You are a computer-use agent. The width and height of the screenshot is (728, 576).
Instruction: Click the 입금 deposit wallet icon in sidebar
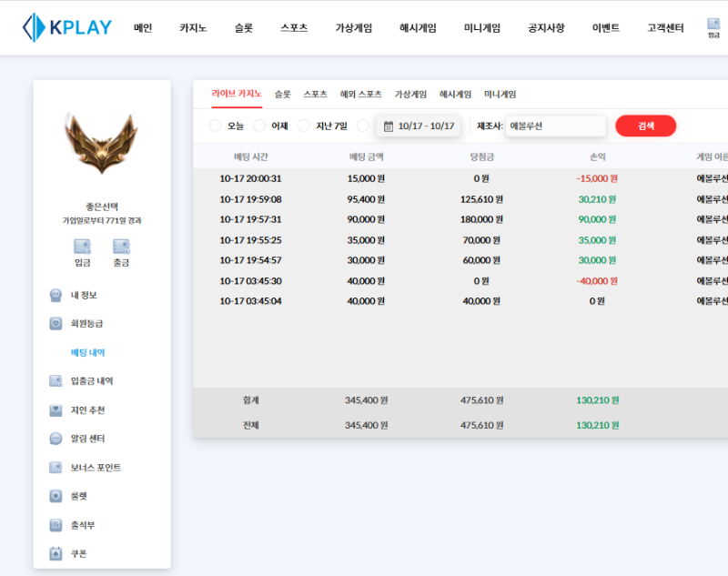[82, 247]
